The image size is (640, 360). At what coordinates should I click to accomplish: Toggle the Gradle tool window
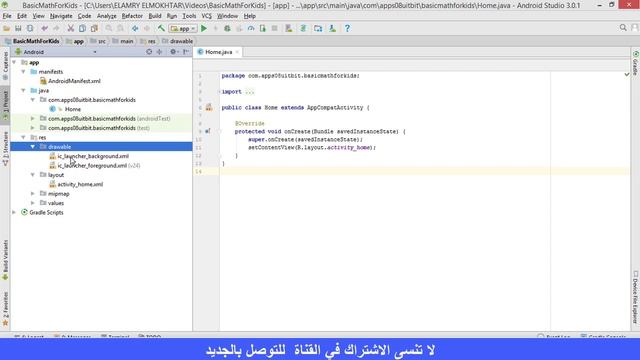click(x=636, y=63)
